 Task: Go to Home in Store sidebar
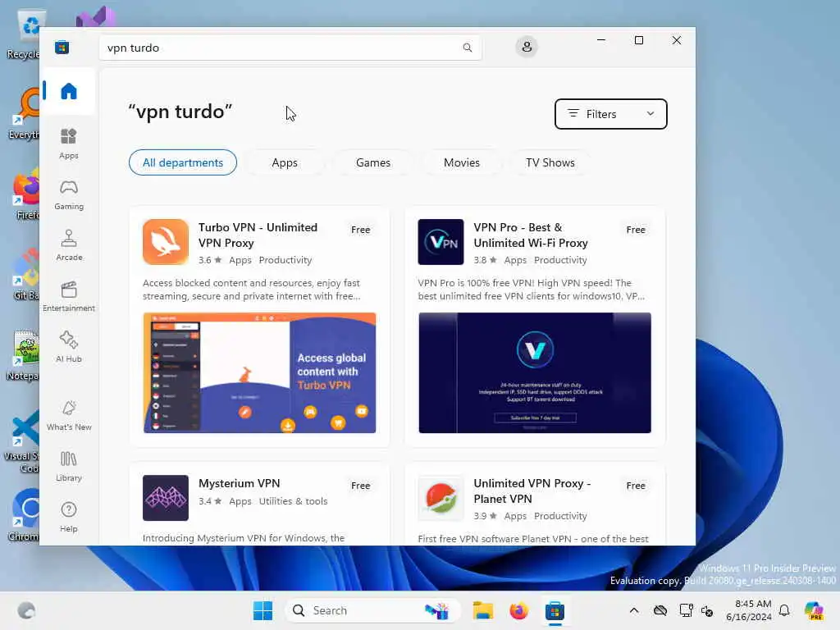pyautogui.click(x=69, y=91)
